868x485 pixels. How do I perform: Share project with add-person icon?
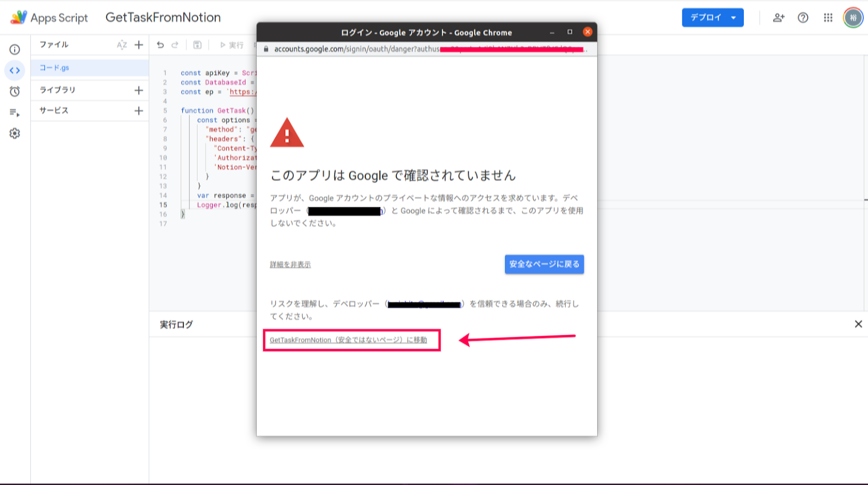pyautogui.click(x=778, y=17)
